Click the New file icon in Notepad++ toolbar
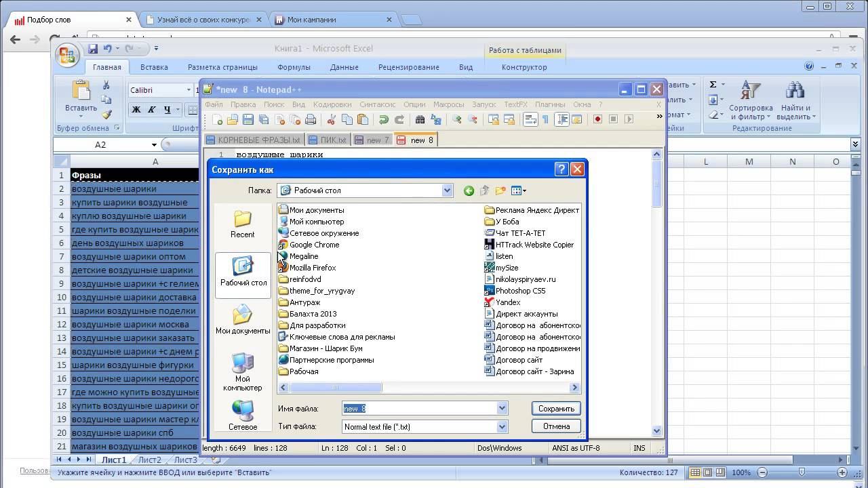Image resolution: width=868 pixels, height=488 pixels. click(217, 119)
